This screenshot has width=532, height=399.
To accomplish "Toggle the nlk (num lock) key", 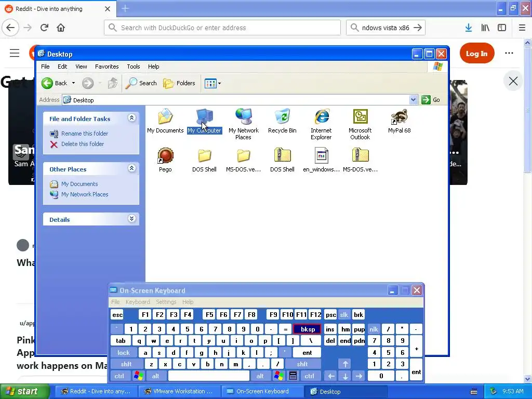I will tap(374, 329).
